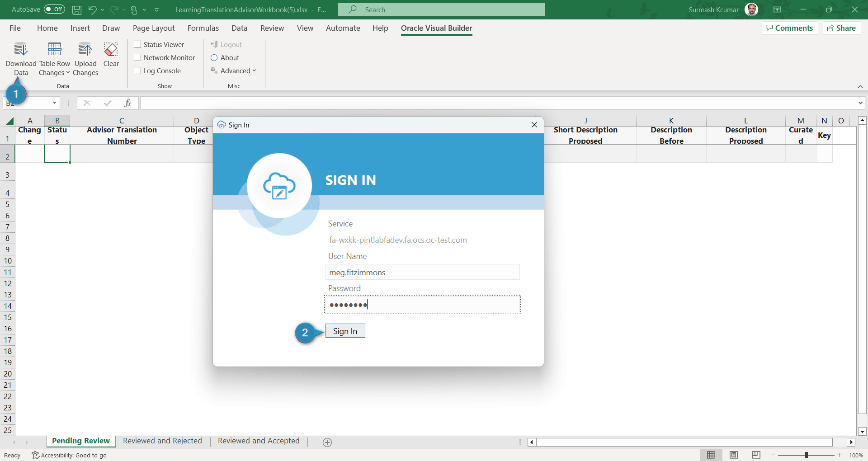Click the Clear eraser icon
The image size is (868, 461).
pos(111,49)
